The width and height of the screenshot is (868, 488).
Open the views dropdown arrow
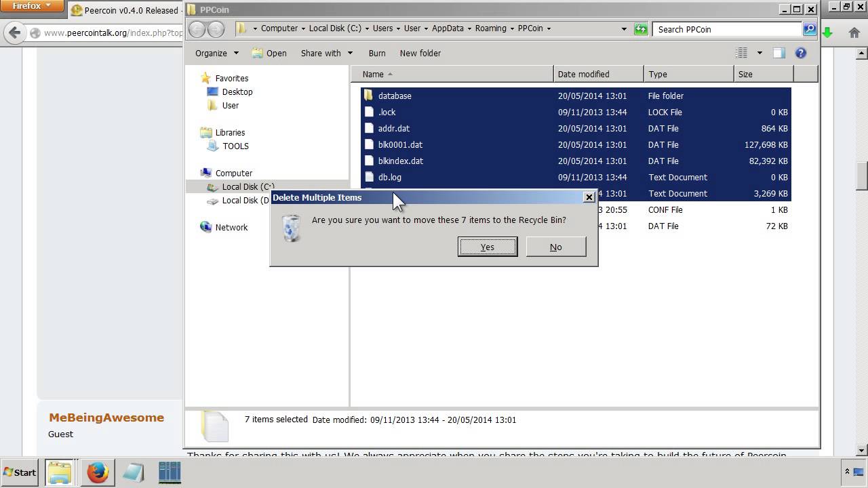pos(759,53)
